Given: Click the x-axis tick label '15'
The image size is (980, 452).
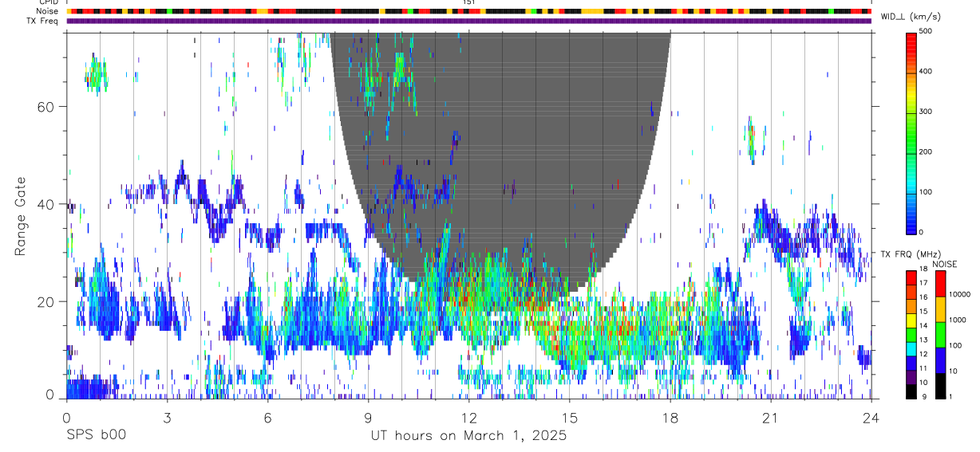Looking at the screenshot, I should coord(569,417).
